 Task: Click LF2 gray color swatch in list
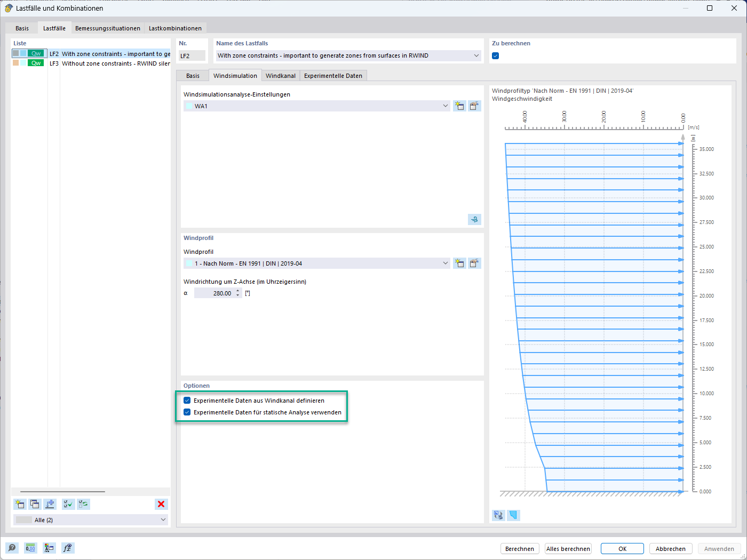point(16,53)
